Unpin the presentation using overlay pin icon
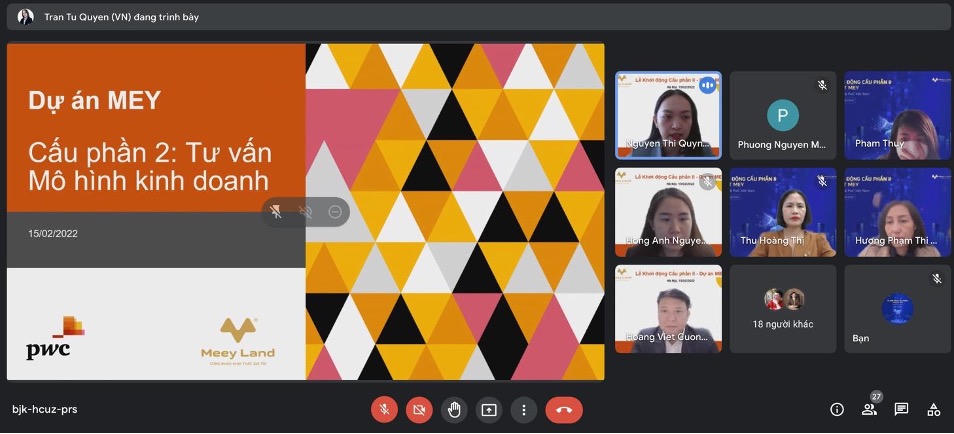The width and height of the screenshot is (954, 434). 277,212
